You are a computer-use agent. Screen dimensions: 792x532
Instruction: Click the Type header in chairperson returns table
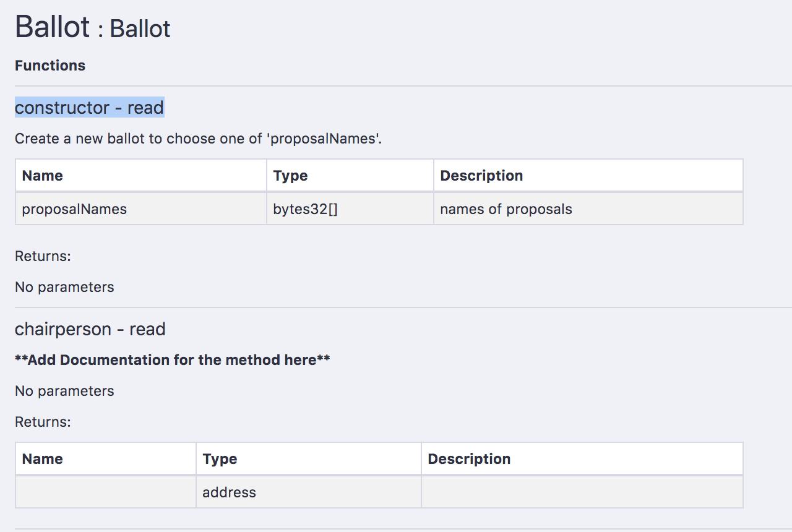(x=309, y=459)
